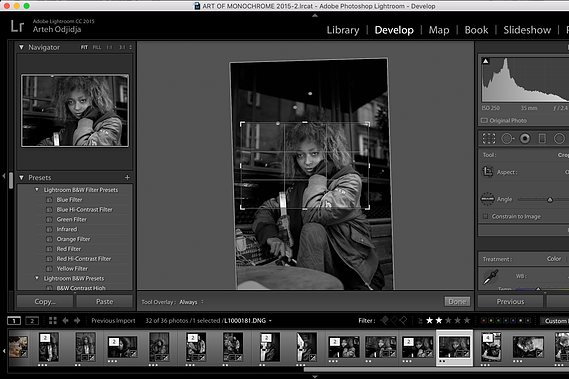Set Navigator zoom to 3:1
This screenshot has width=569, height=379.
point(122,47)
